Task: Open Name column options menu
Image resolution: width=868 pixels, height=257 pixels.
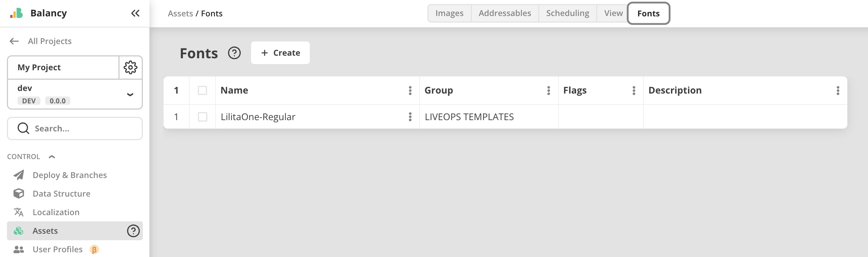Action: 410,91
